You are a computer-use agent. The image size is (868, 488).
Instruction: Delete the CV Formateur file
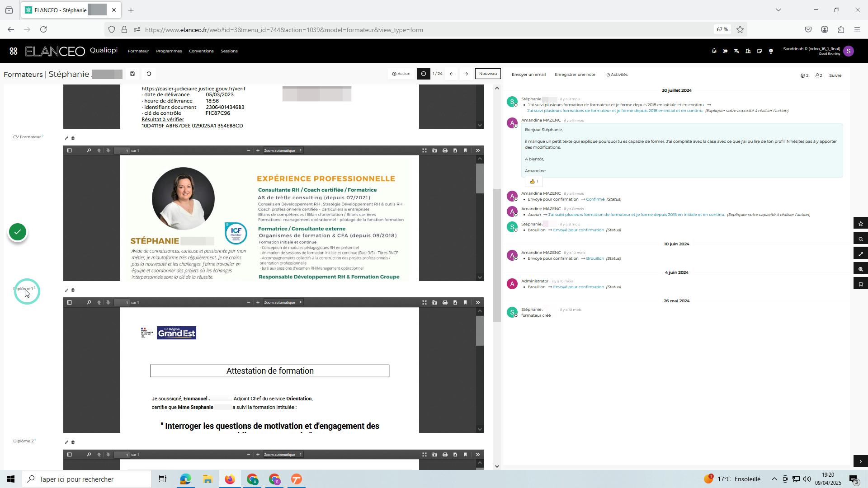click(x=73, y=138)
